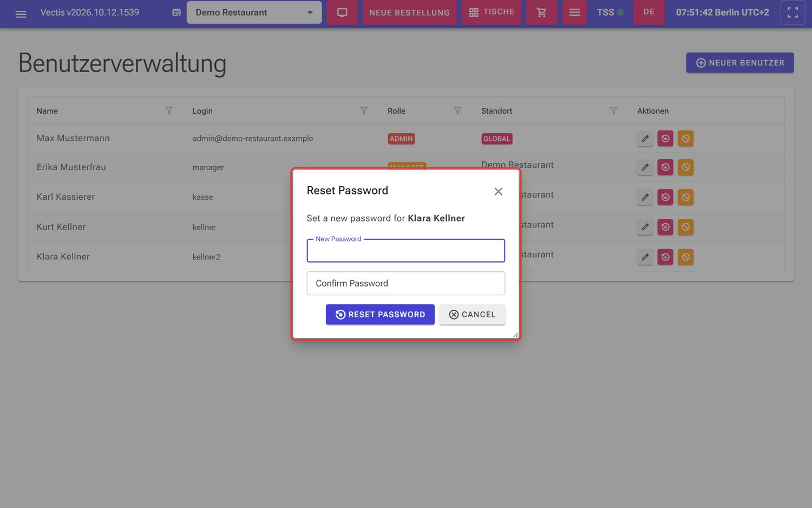Click the monitor display icon button
The width and height of the screenshot is (812, 508).
click(x=342, y=12)
